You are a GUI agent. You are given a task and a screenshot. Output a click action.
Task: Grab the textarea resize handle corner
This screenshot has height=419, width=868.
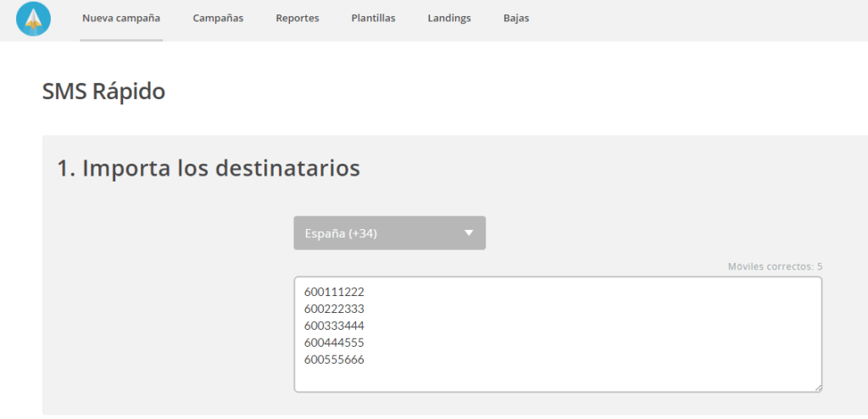click(x=817, y=388)
